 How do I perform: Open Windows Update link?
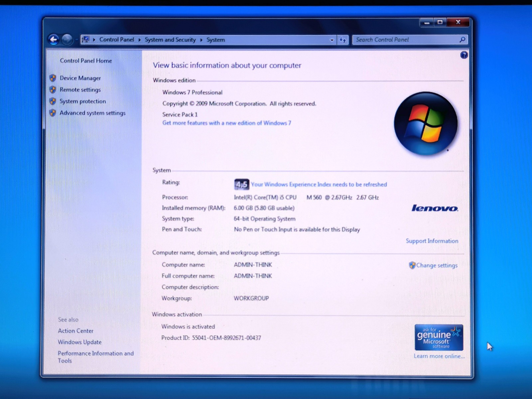(x=80, y=342)
